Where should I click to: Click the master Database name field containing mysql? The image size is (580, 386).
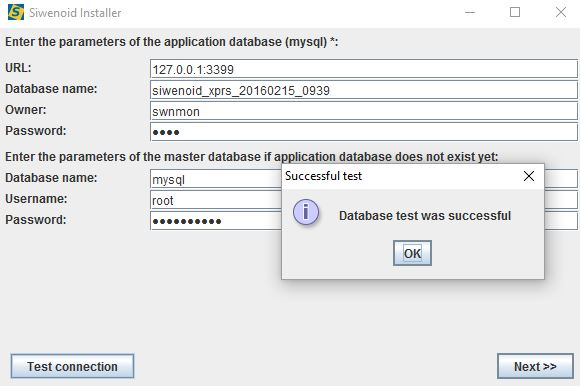click(x=216, y=179)
